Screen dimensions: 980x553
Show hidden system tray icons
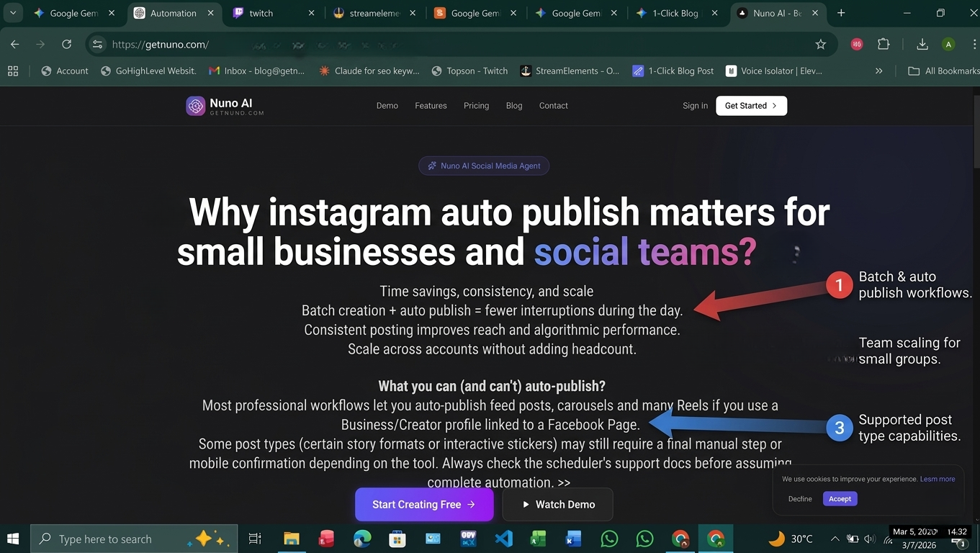(835, 539)
